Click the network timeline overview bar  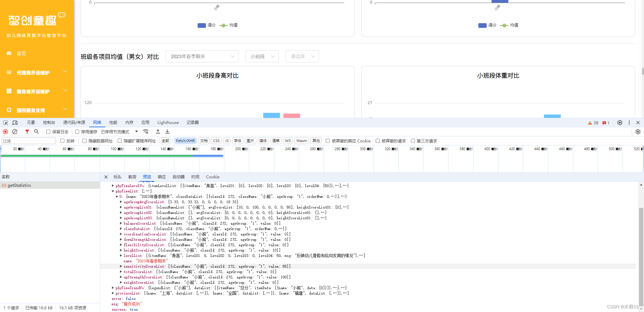click(x=112, y=156)
